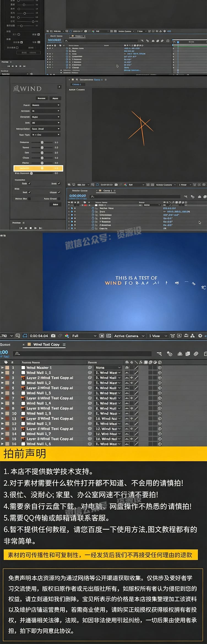Image resolution: width=207 pixels, height=644 pixels.
Task: Toggle the Scale checkbox in WIND panel
Action: [59, 183]
